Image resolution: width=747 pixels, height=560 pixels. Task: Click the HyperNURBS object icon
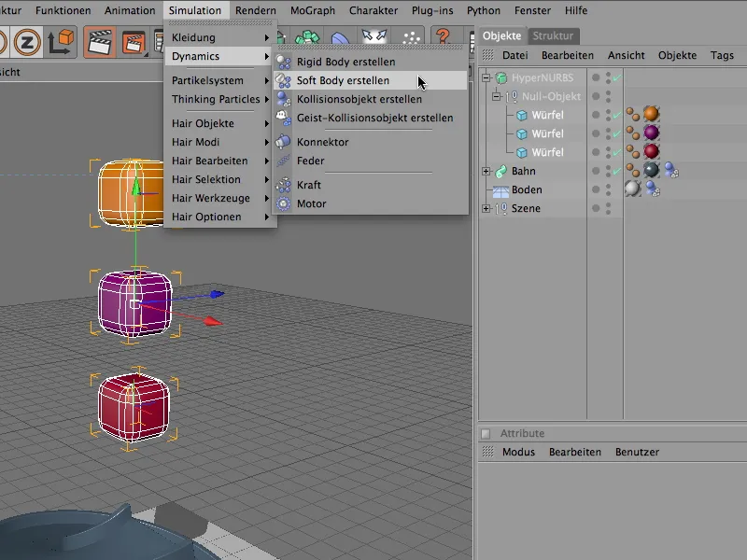[x=501, y=77]
